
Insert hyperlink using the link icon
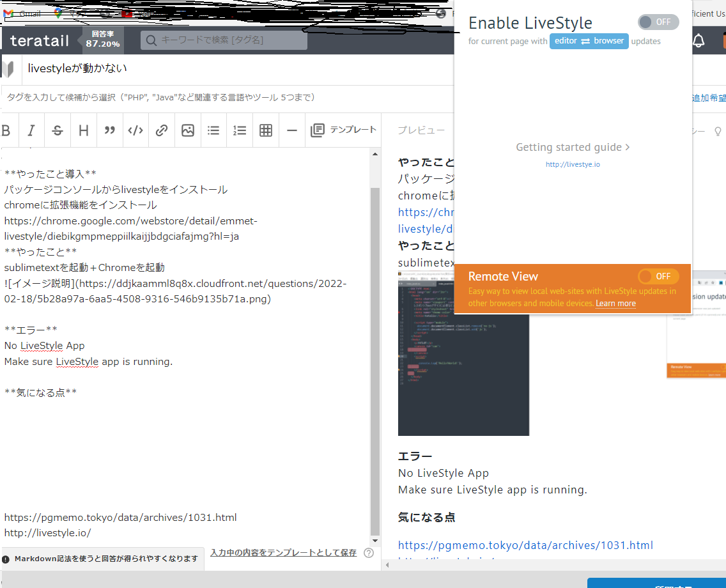(x=162, y=130)
